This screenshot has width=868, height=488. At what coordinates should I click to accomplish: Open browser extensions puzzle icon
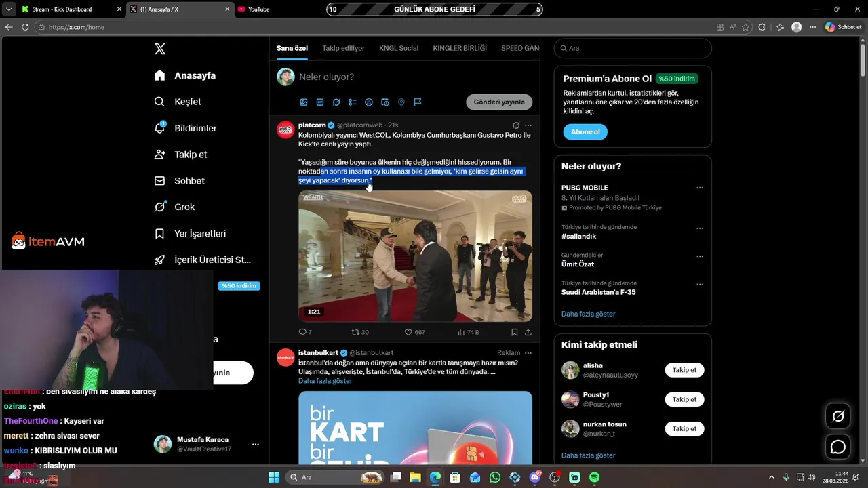click(x=762, y=27)
